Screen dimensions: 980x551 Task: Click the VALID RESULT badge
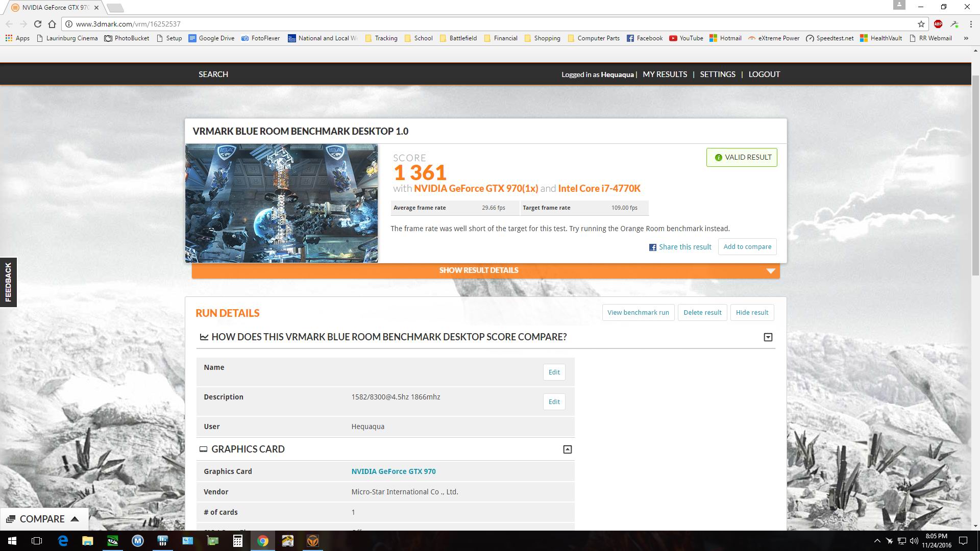tap(742, 157)
